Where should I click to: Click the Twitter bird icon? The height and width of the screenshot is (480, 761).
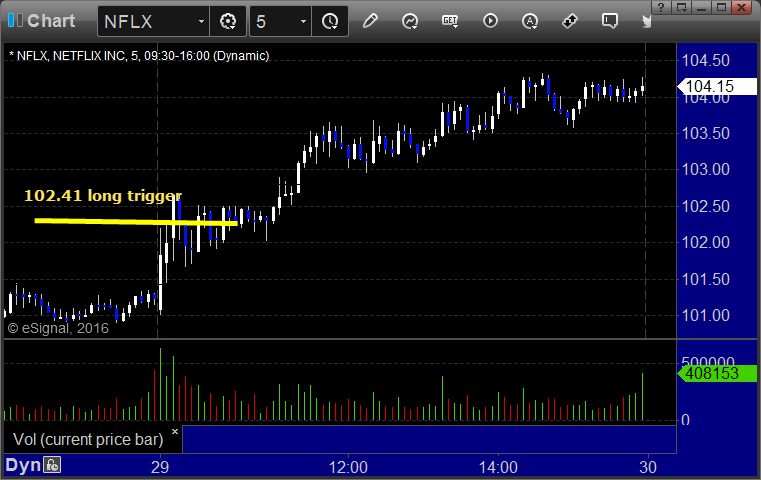[646, 21]
